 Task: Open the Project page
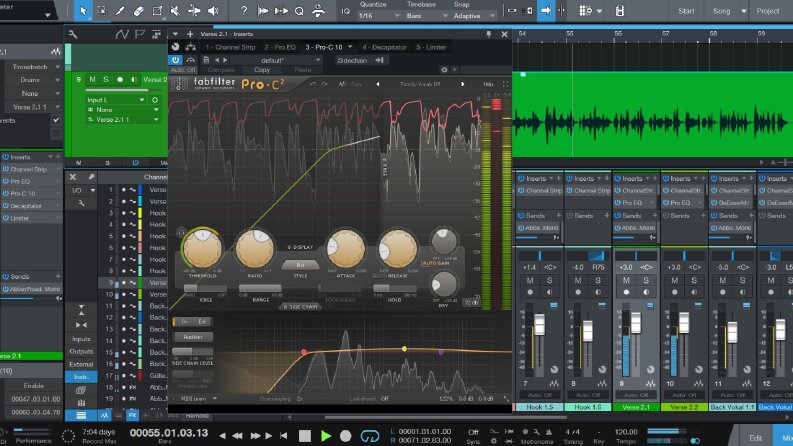point(768,11)
